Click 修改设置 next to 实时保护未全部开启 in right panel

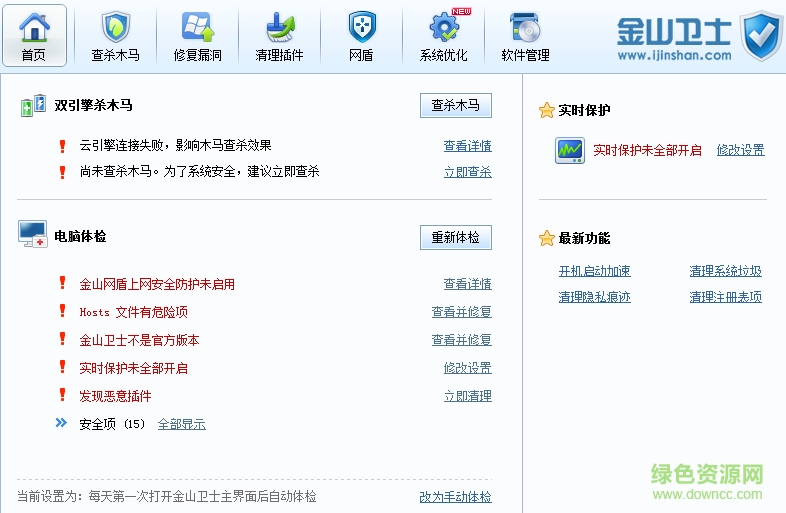[740, 150]
